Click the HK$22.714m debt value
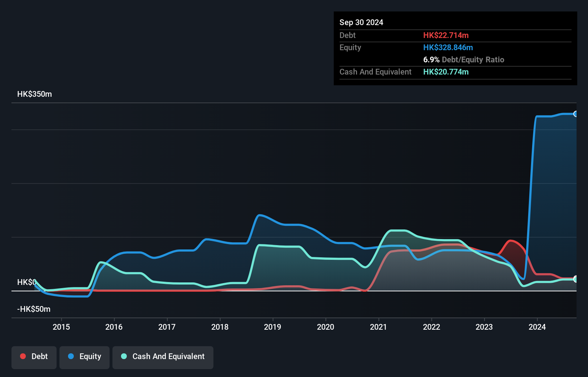This screenshot has width=588, height=377. (446, 35)
